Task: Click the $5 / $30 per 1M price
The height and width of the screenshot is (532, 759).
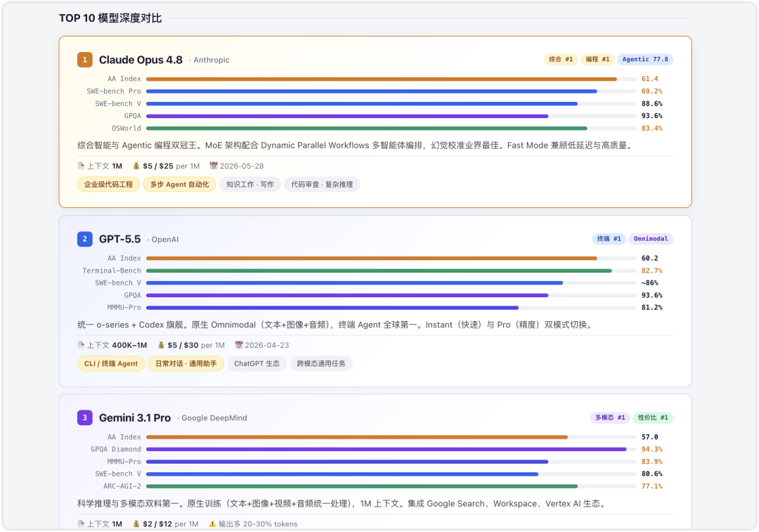Action: 196,345
